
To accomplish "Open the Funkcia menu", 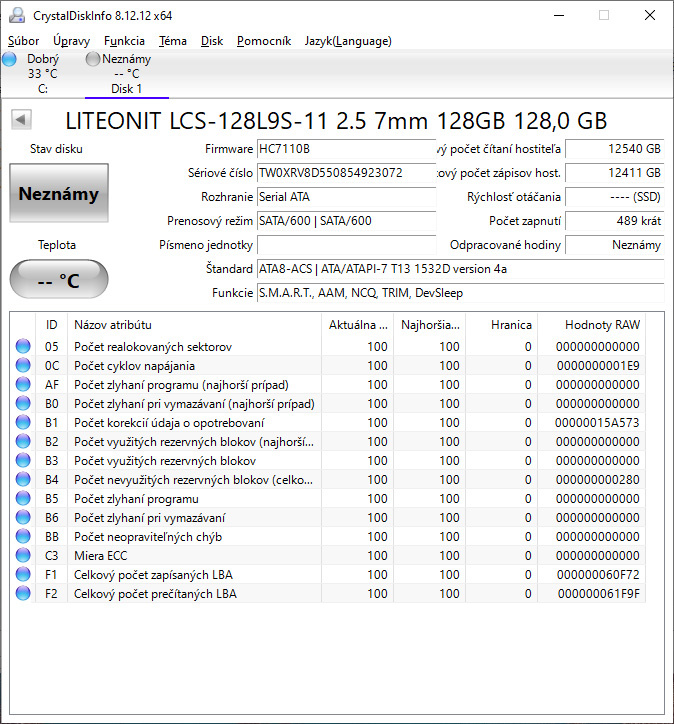I will click(x=124, y=41).
